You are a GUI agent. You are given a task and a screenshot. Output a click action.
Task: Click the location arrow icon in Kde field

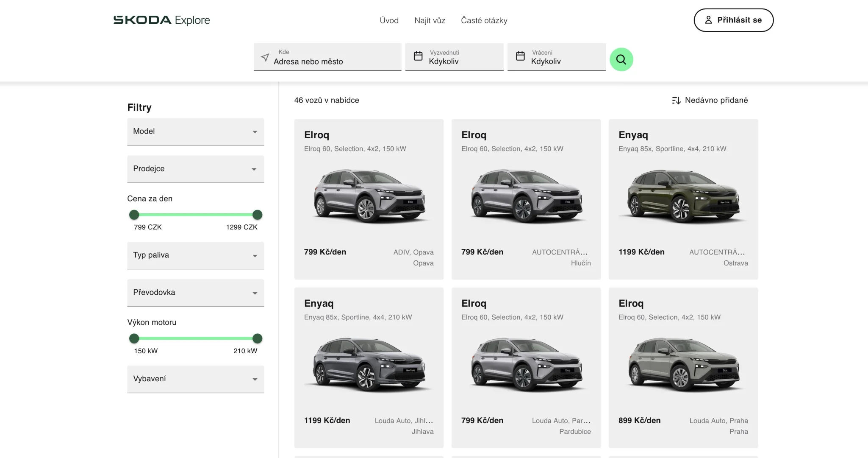(x=265, y=57)
